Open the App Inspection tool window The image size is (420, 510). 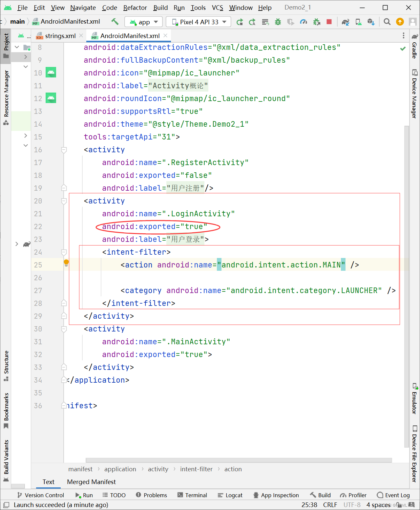point(276,495)
